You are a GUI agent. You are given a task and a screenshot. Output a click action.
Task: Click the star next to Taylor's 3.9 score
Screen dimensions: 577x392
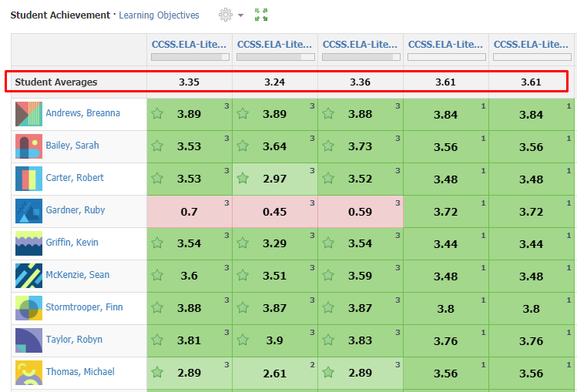(x=243, y=340)
